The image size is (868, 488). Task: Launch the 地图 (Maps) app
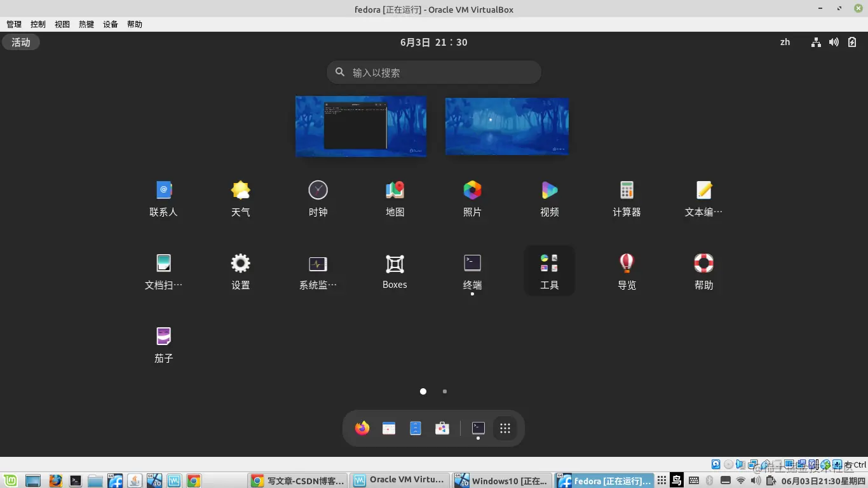tap(395, 200)
